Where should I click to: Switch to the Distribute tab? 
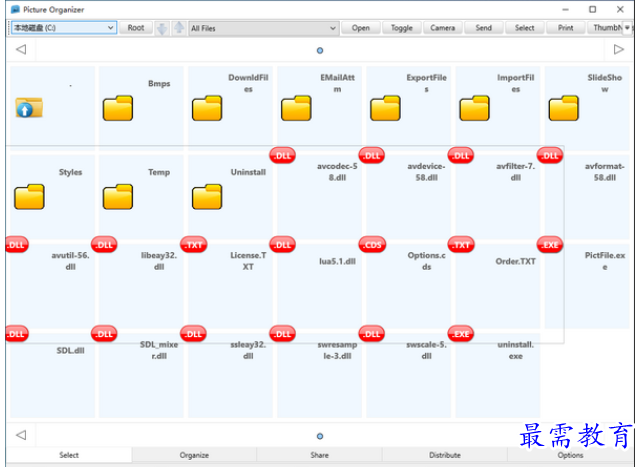click(x=445, y=455)
